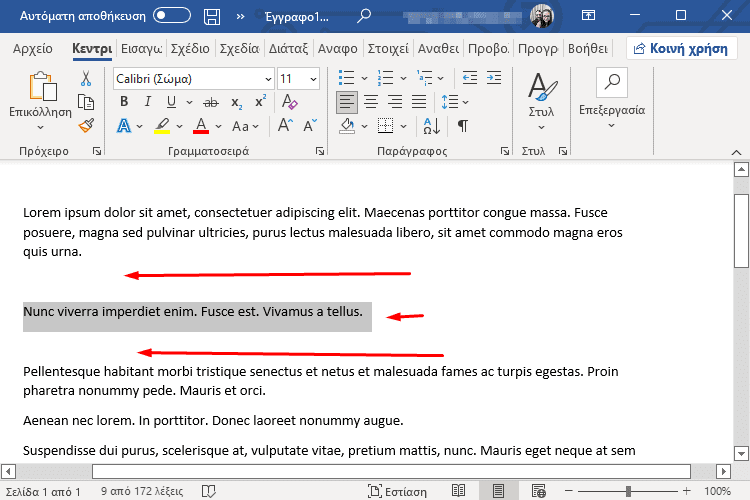Toggle Show paragraph marks (¶)
The width and height of the screenshot is (750, 500).
[x=463, y=126]
